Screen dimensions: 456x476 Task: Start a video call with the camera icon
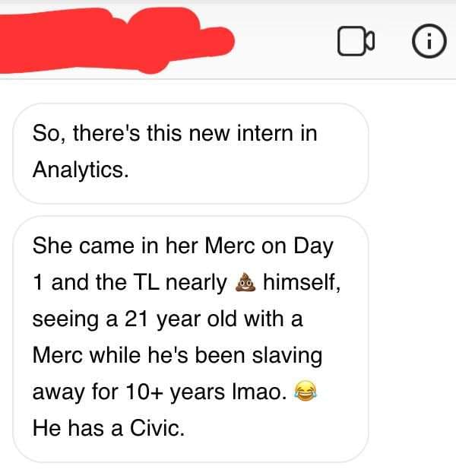click(356, 41)
